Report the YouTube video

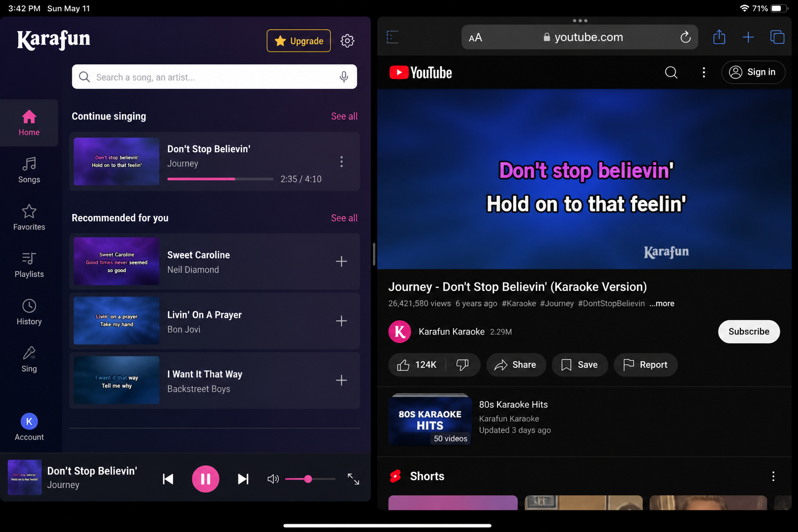[x=646, y=365]
